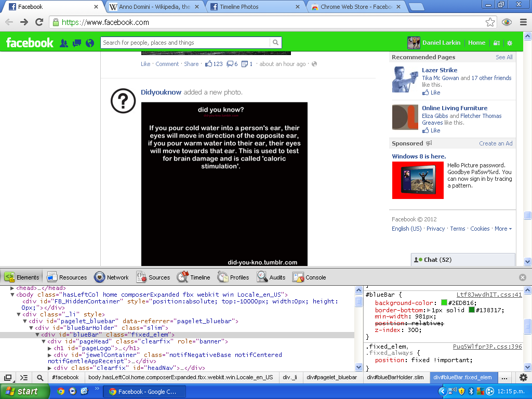
Task: Click the Chrome forward arrow
Action: [24, 22]
